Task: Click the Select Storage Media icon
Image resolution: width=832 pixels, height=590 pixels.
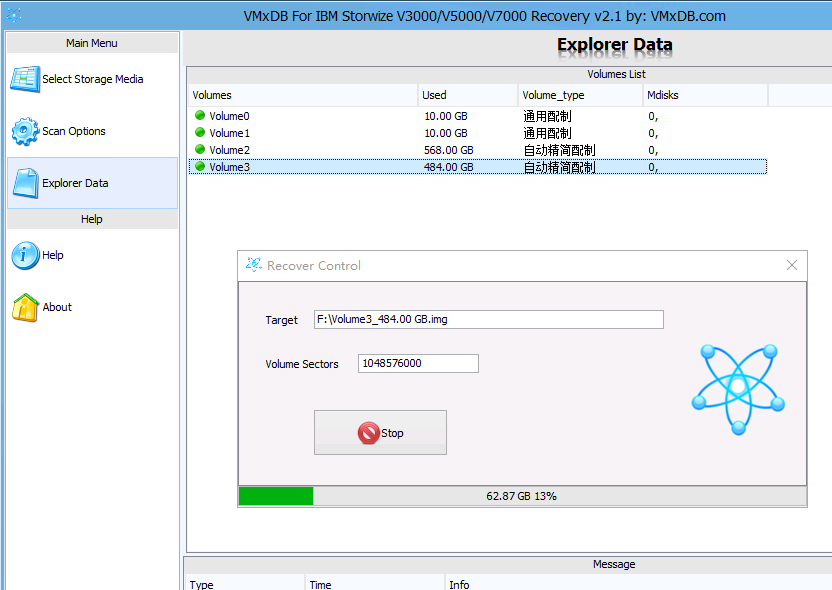Action: pos(25,80)
